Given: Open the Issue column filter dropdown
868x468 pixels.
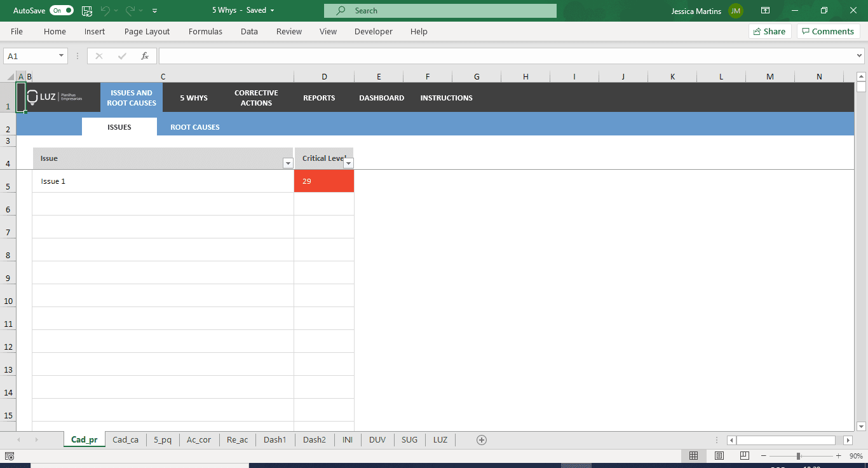Looking at the screenshot, I should click(287, 163).
